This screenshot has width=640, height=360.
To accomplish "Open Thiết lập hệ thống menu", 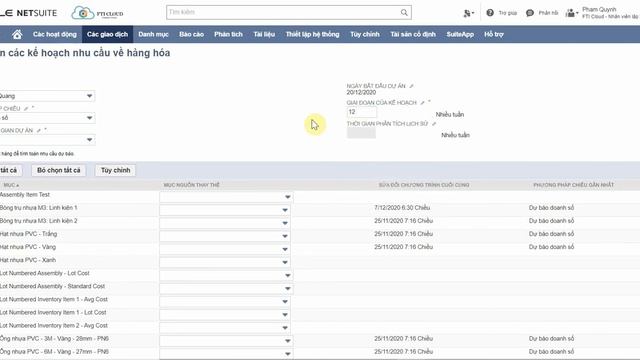I will pos(313,34).
